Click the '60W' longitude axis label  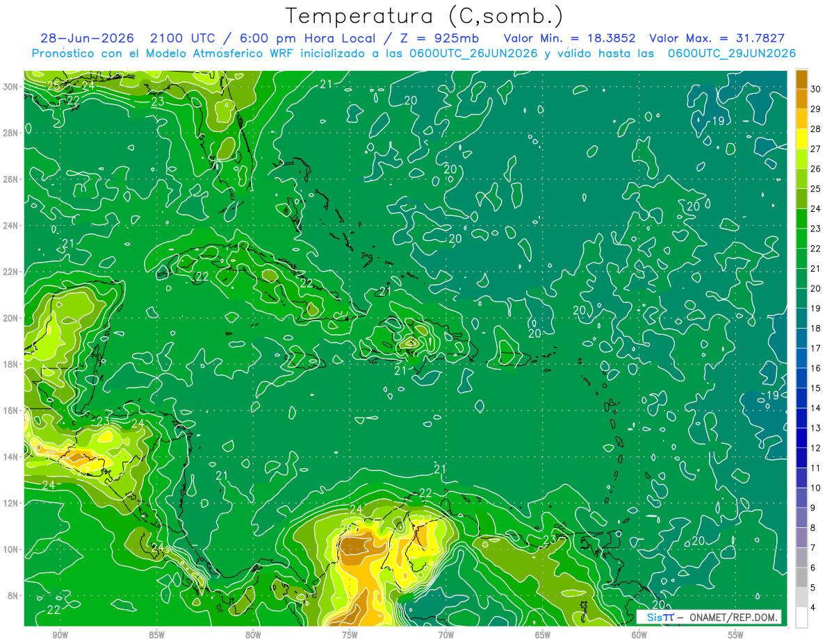point(639,635)
